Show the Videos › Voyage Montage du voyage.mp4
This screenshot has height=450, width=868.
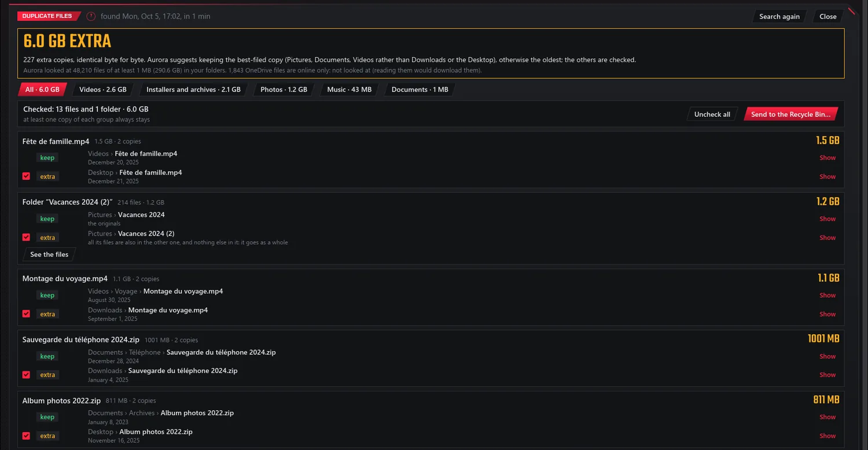827,295
